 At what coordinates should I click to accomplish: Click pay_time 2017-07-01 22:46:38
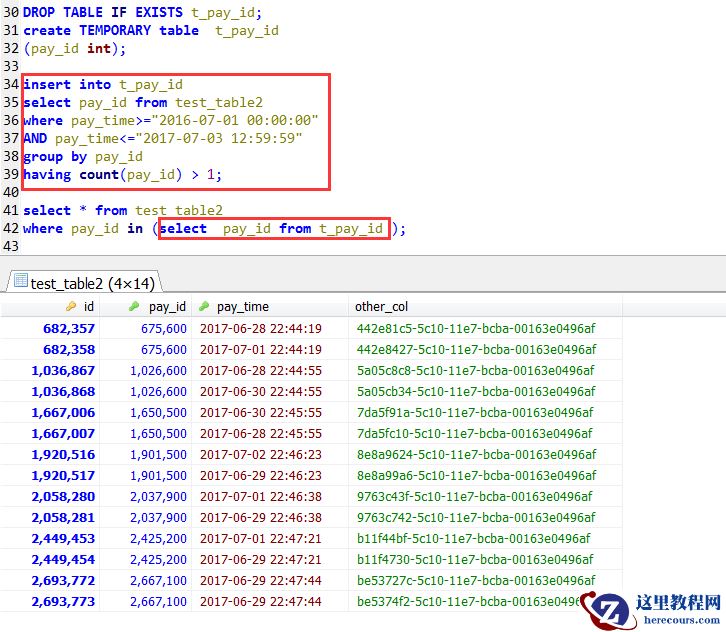pyautogui.click(x=261, y=496)
